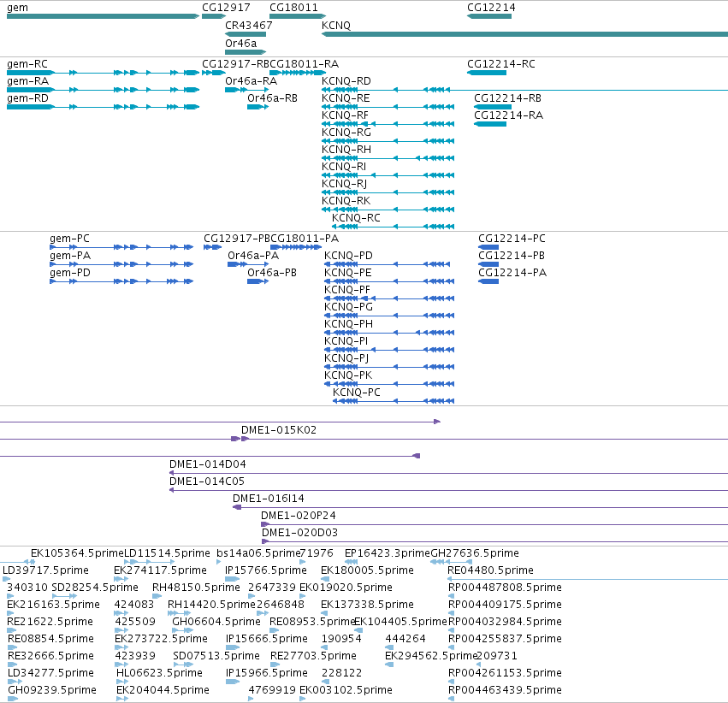
Task: Click EST RE04480.5prime label
Action: coord(491,570)
